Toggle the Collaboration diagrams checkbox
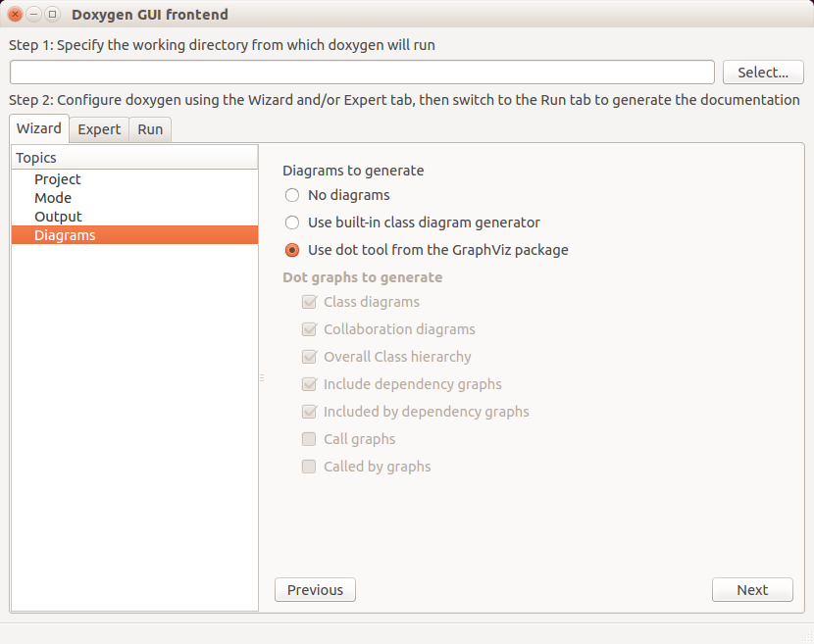This screenshot has width=814, height=644. 309,329
